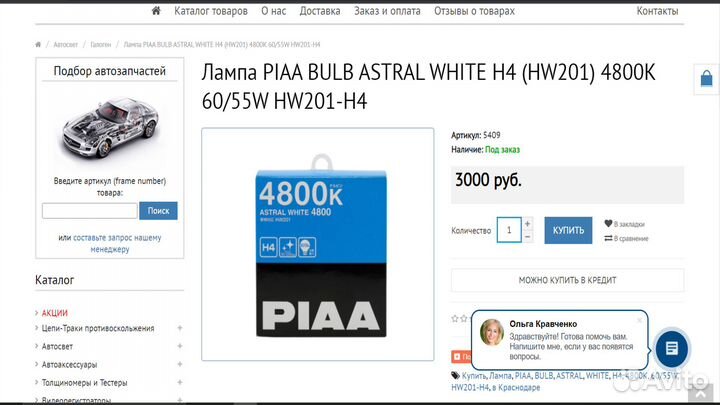Click Артикул: 5409 text
Viewport: 720px width, 405px height.
(476, 135)
